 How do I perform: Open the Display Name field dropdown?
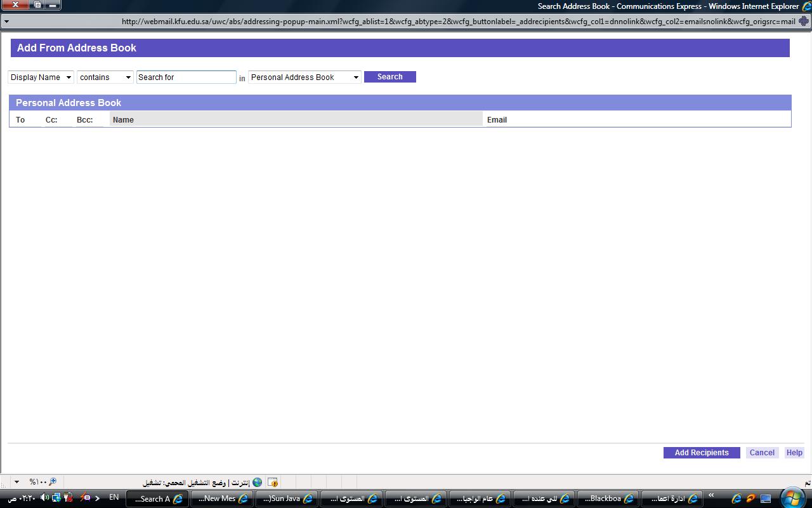tap(41, 77)
